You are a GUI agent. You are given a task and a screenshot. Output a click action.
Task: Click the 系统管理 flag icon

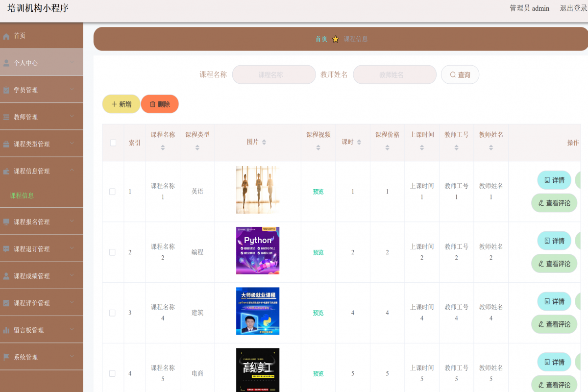pos(6,357)
